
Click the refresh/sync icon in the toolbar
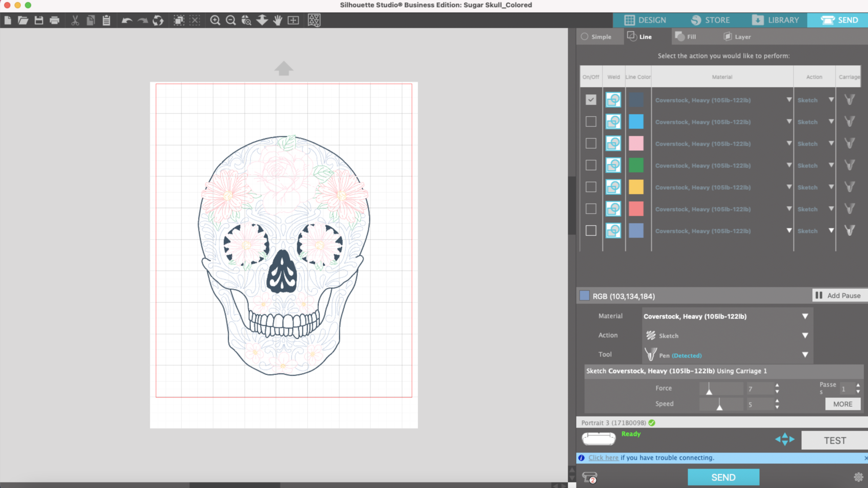coord(158,20)
